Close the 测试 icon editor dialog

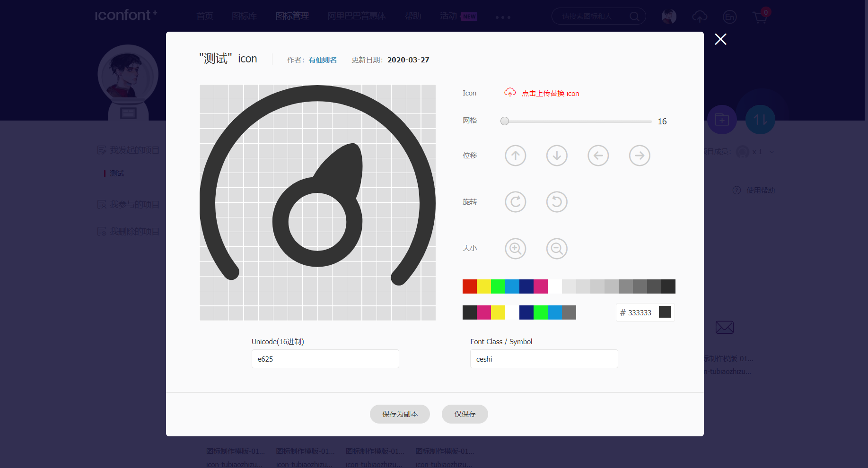(720, 39)
